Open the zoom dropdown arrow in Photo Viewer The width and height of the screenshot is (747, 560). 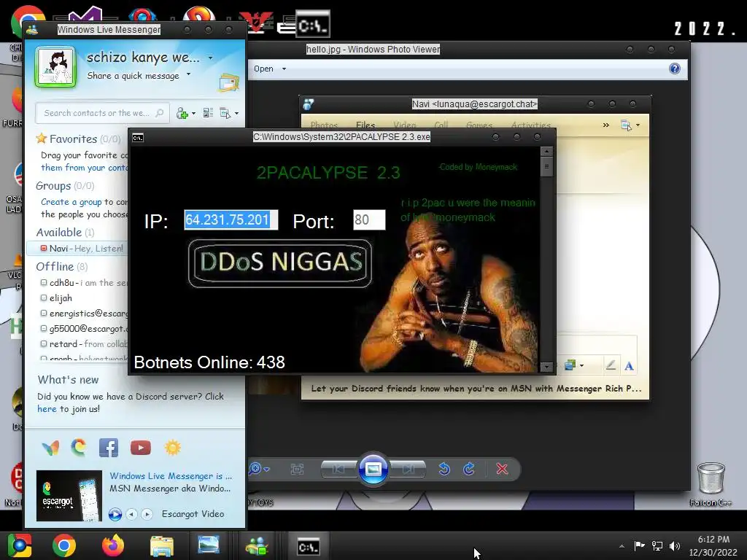267,470
